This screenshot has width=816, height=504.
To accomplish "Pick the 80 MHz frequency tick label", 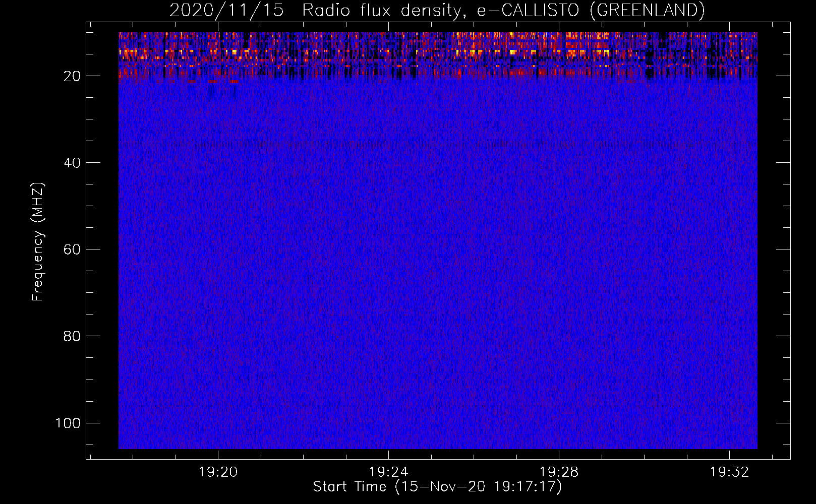I will point(72,336).
